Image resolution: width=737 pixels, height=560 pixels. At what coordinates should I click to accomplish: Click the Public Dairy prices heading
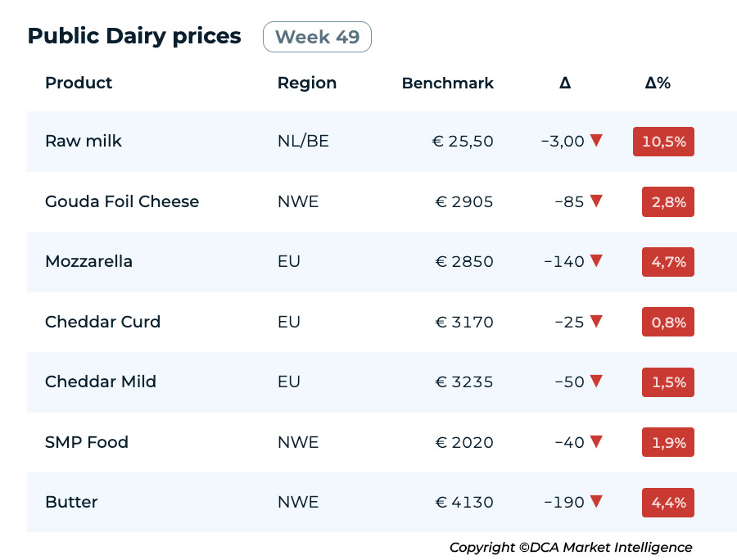(x=134, y=37)
